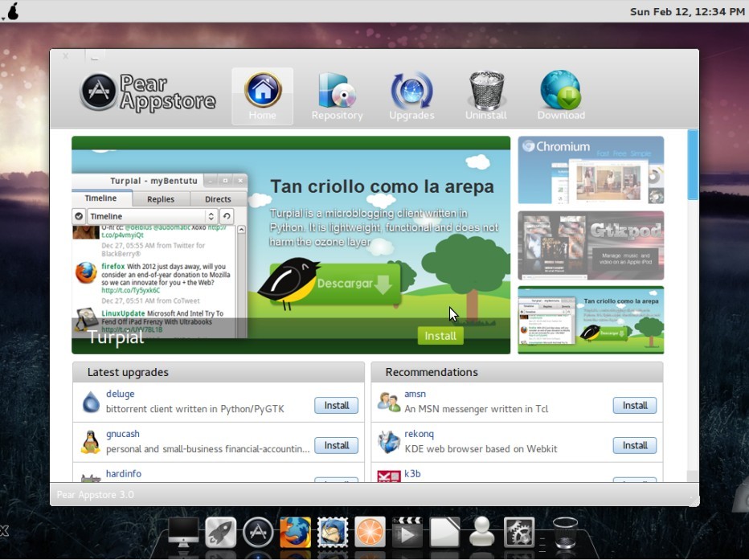The width and height of the screenshot is (749, 560).
Task: Open the Uninstall section
Action: click(486, 96)
